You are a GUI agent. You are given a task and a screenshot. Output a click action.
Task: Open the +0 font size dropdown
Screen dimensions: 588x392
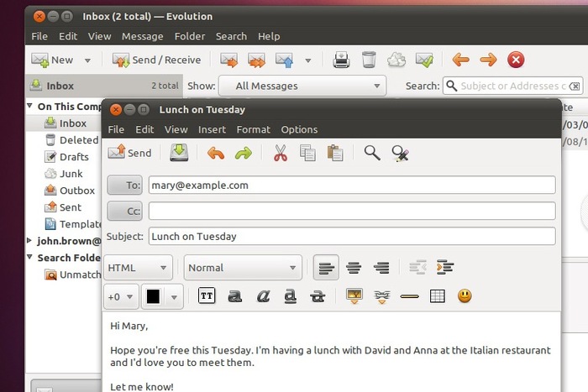pyautogui.click(x=121, y=297)
